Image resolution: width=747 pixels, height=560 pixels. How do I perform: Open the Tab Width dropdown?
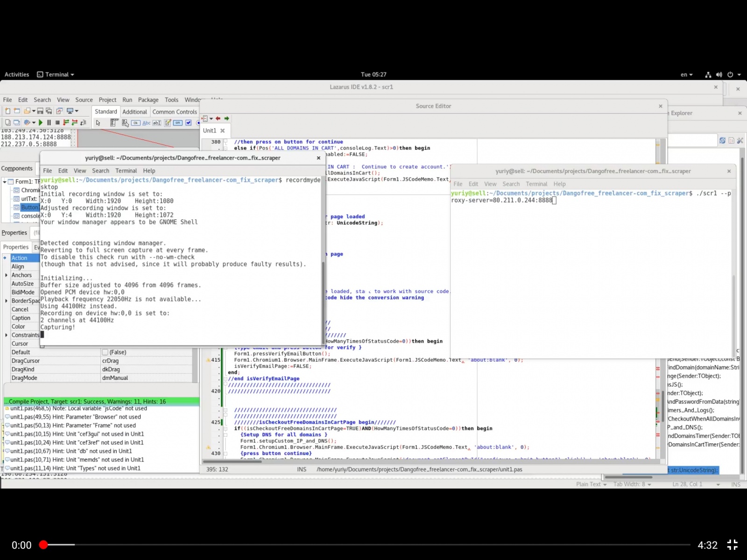click(x=632, y=484)
